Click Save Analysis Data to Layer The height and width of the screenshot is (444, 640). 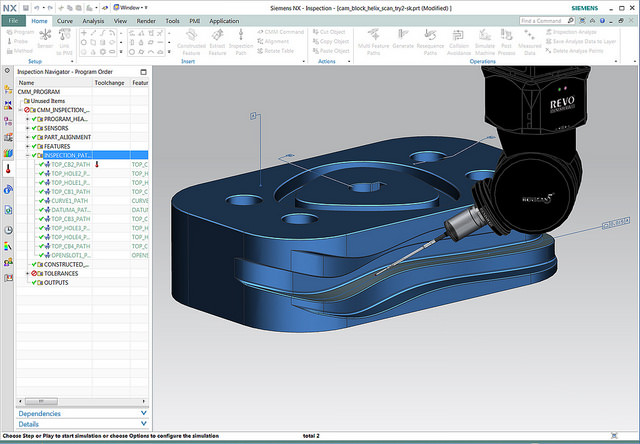point(580,41)
